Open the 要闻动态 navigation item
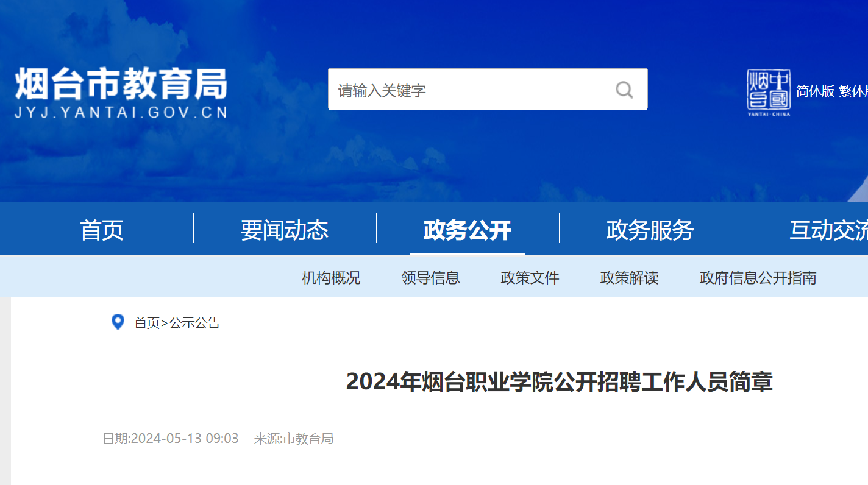 [x=285, y=230]
